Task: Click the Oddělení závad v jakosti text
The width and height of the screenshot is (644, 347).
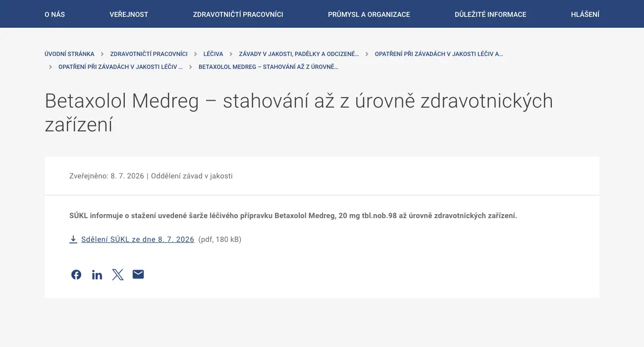Action: click(x=192, y=176)
